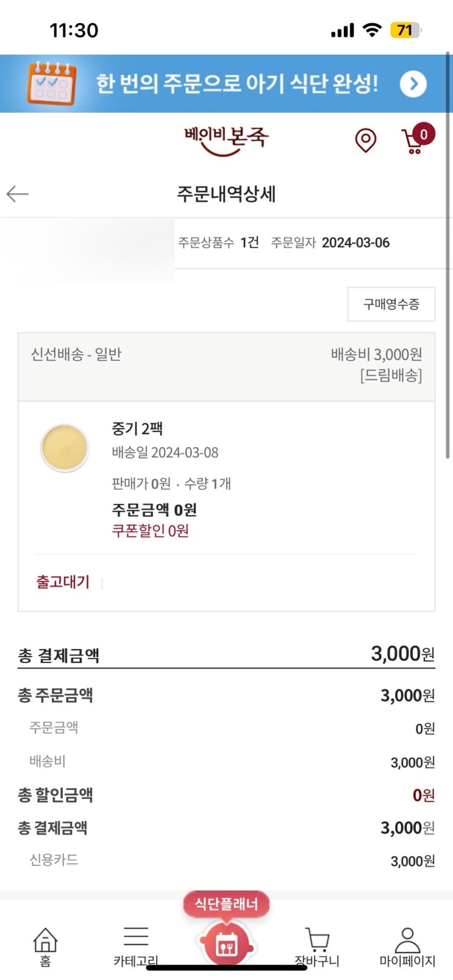Tap the 한 번의 주문으로 아기 식단 완성 banner text
Screen dimensions: 453x980
click(x=237, y=83)
